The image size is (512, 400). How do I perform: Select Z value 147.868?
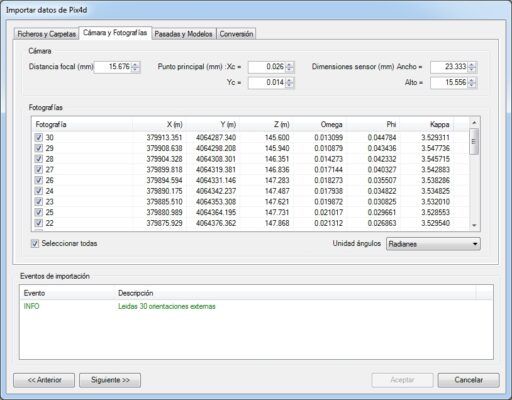(277, 223)
